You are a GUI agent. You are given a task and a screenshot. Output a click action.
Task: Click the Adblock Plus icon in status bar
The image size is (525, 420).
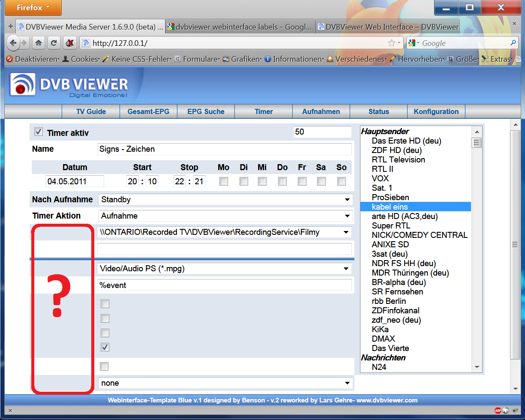pos(498,410)
